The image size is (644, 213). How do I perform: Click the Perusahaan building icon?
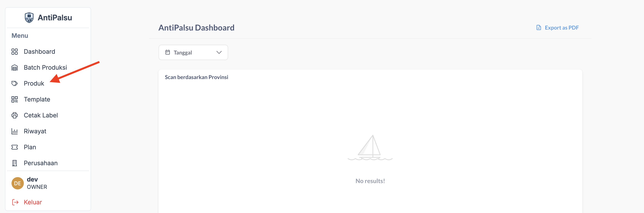click(x=15, y=163)
